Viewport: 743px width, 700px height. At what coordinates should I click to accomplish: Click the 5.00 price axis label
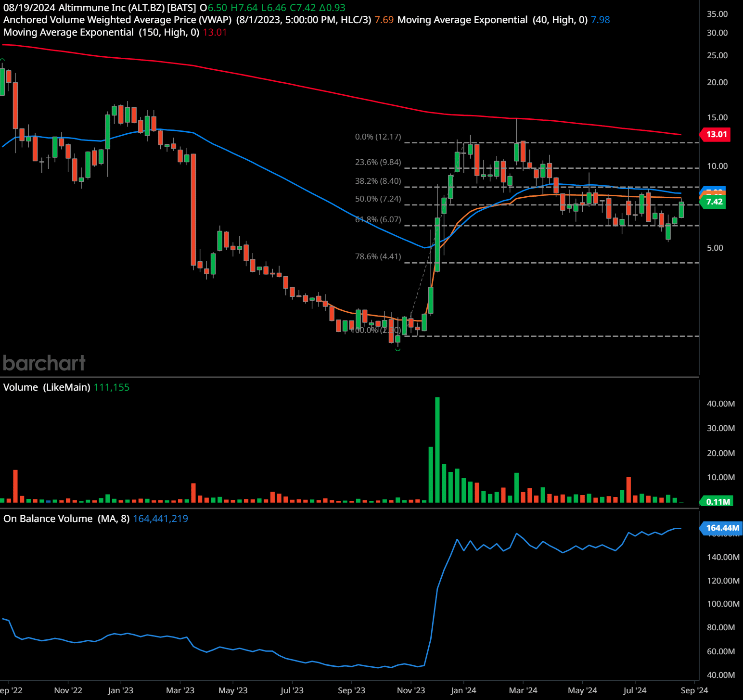tap(715, 248)
